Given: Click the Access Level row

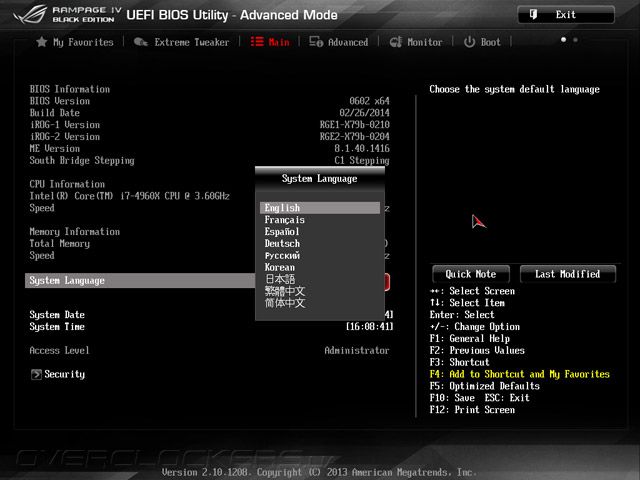Looking at the screenshot, I should 209,350.
